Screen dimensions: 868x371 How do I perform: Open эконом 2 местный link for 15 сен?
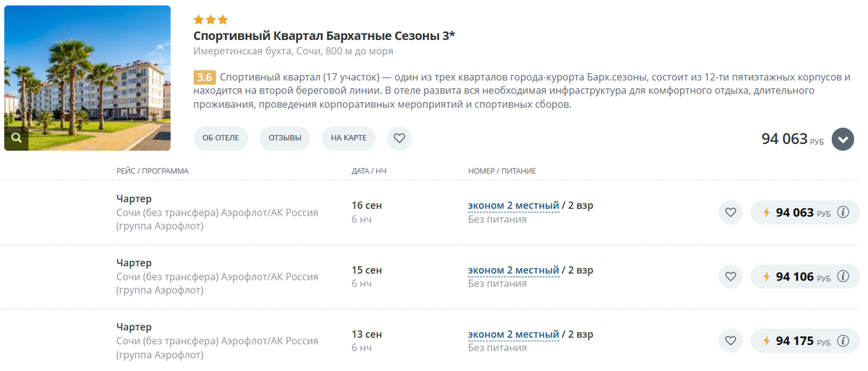pyautogui.click(x=514, y=270)
